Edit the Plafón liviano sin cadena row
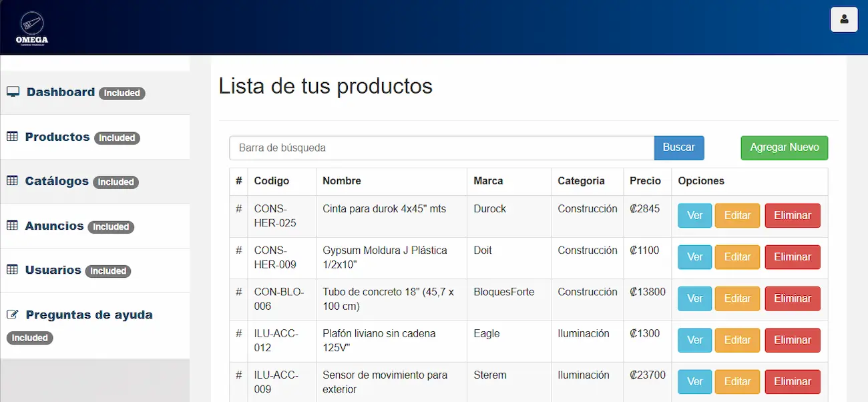 pos(737,340)
